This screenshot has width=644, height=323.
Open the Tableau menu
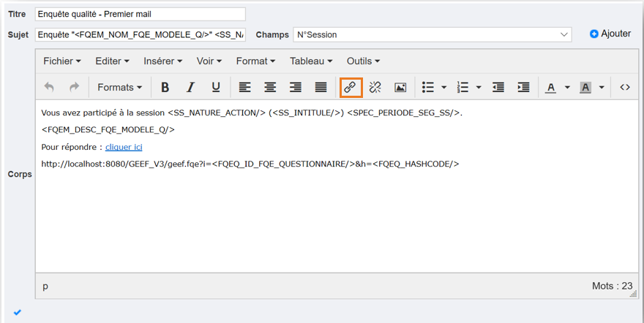pyautogui.click(x=311, y=61)
